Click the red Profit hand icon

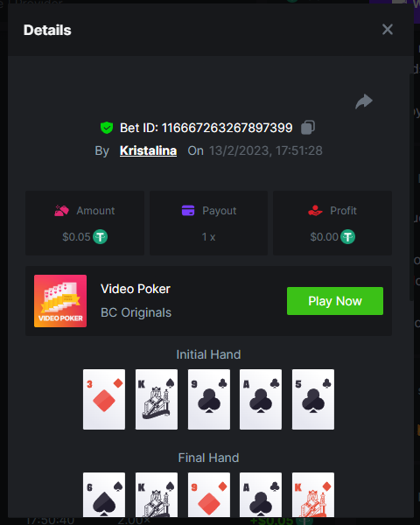pos(315,211)
